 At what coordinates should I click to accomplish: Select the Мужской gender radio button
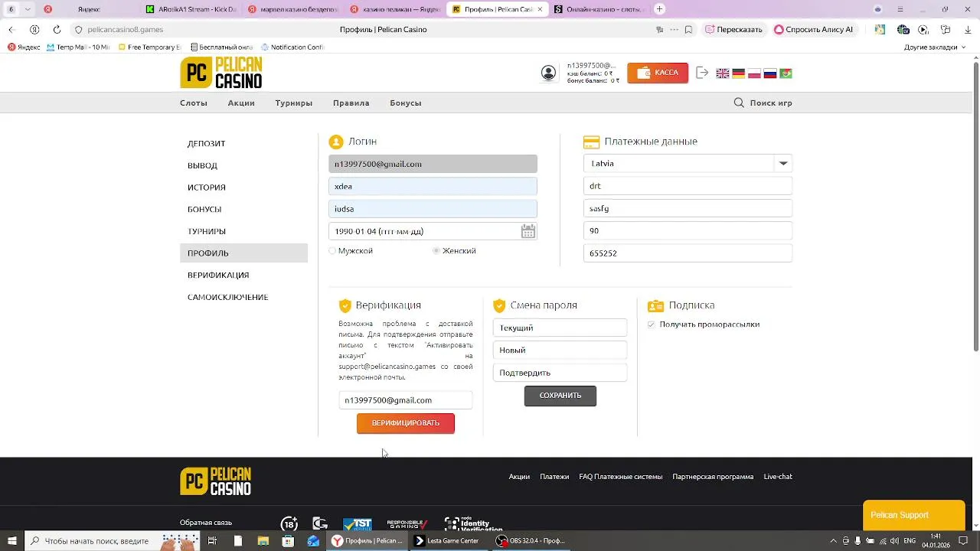[x=332, y=250]
